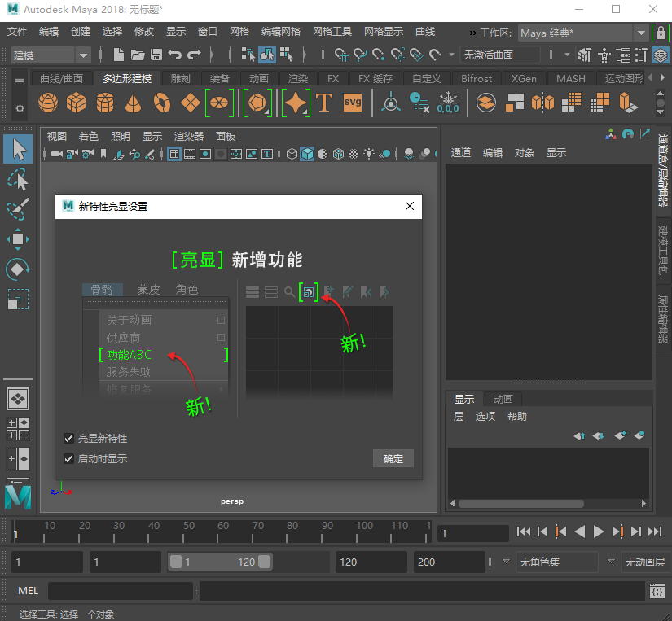Click the 确定 button in dialog
Viewport: 672px width, 621px height.
point(393,459)
